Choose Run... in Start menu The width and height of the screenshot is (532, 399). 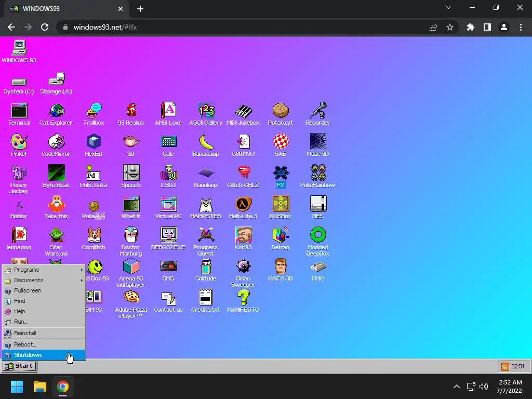[x=44, y=322]
